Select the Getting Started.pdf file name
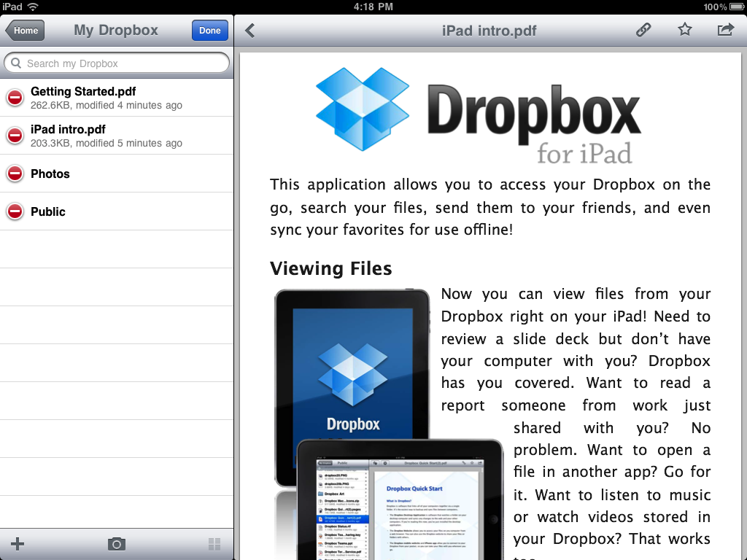 tap(83, 92)
